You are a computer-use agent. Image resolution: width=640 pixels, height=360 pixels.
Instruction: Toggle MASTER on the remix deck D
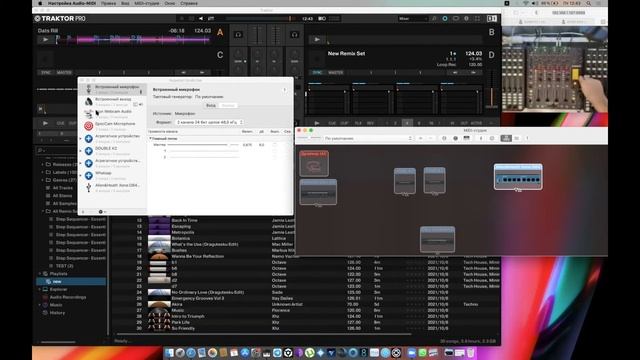point(336,73)
